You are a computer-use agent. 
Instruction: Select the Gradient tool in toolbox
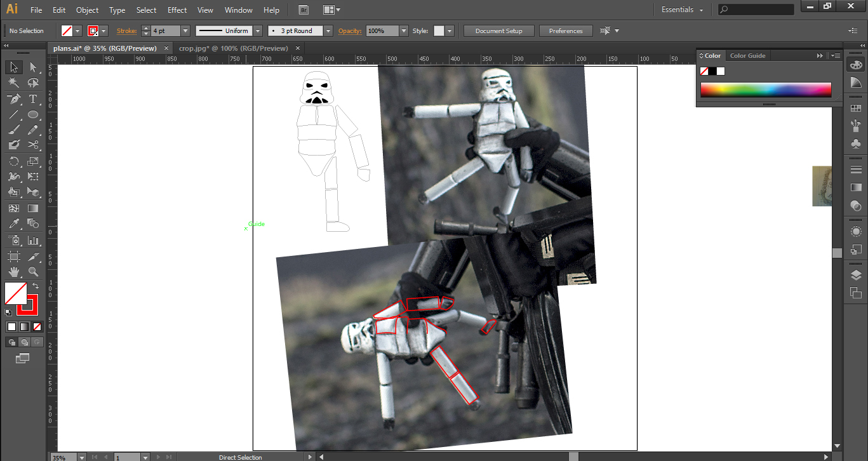33,208
